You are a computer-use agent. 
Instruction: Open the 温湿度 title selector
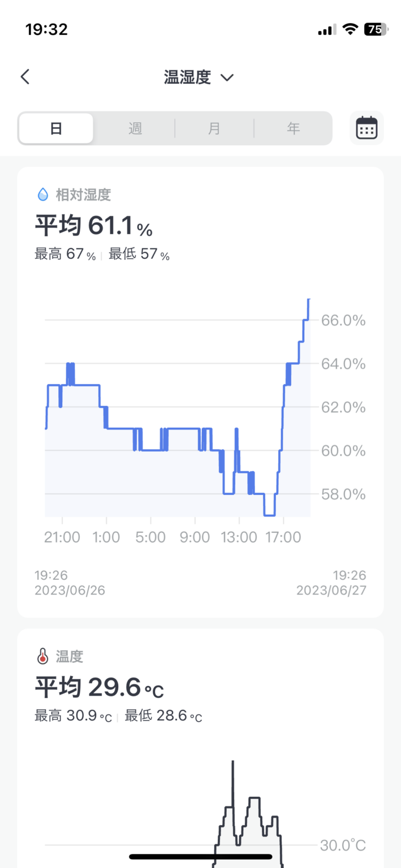(x=188, y=77)
